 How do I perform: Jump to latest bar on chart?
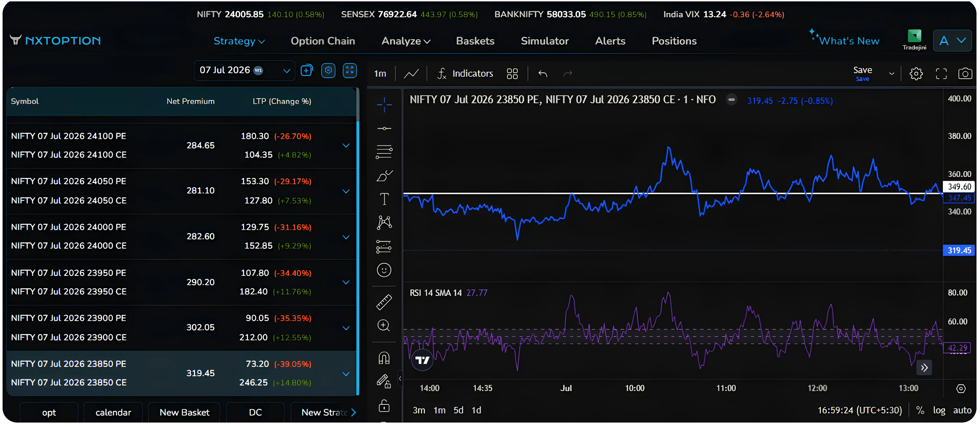pos(925,368)
